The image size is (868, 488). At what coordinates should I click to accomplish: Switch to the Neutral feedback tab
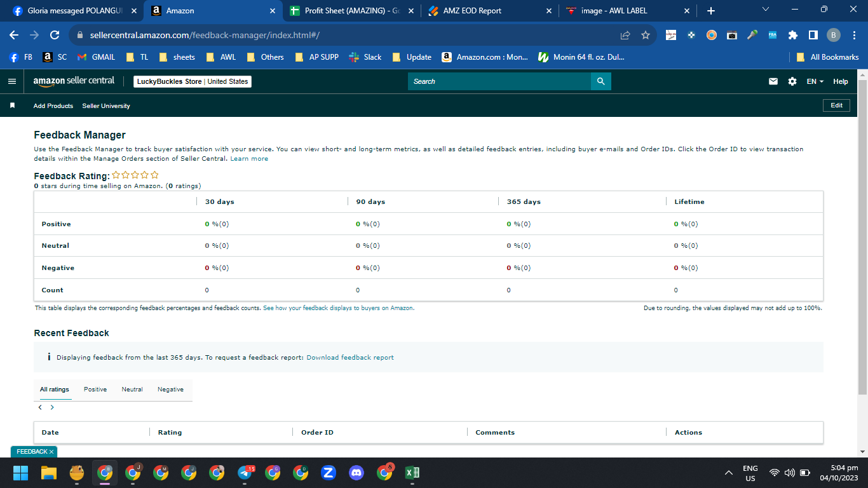pos(132,389)
